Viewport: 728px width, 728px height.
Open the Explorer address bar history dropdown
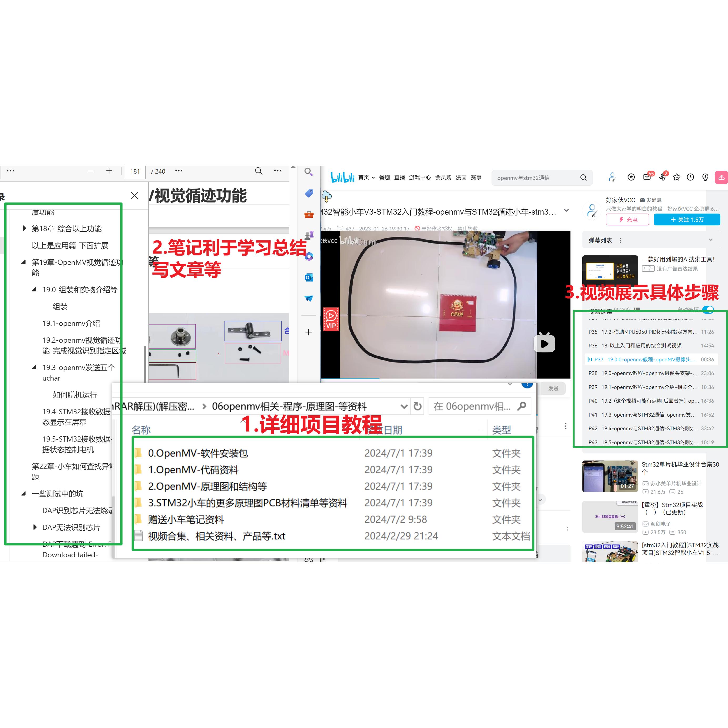coord(404,407)
